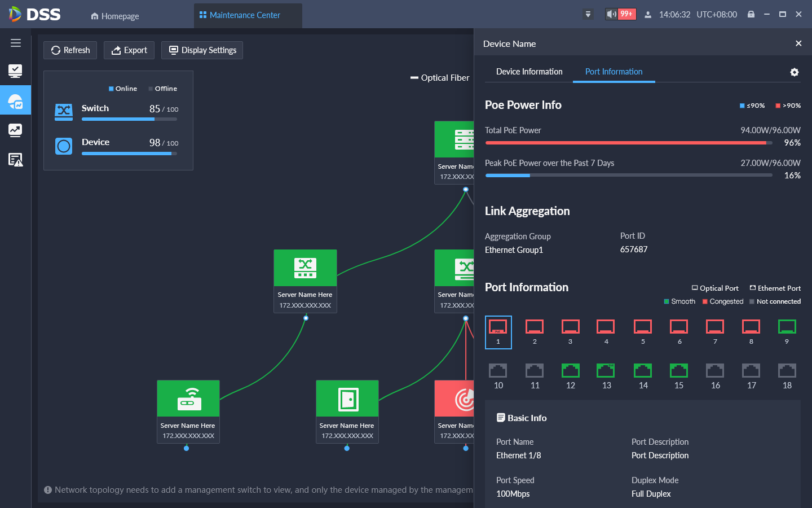
Task: Go to the Homepage tab
Action: point(115,16)
